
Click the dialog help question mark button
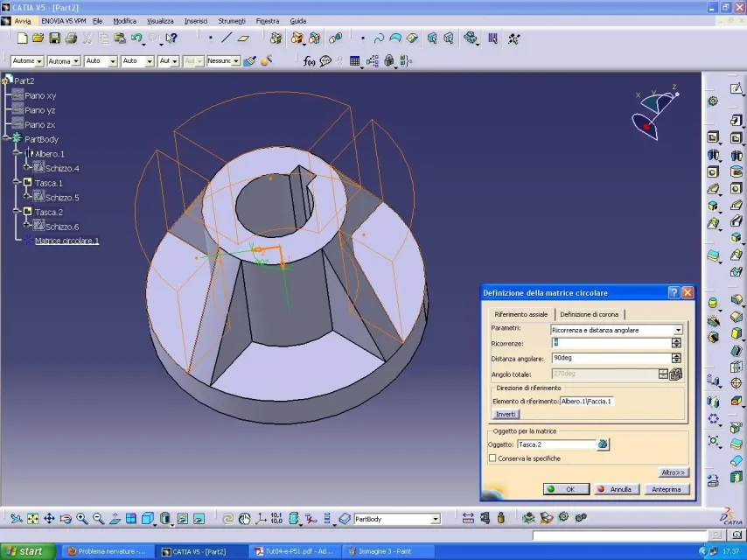click(x=674, y=292)
